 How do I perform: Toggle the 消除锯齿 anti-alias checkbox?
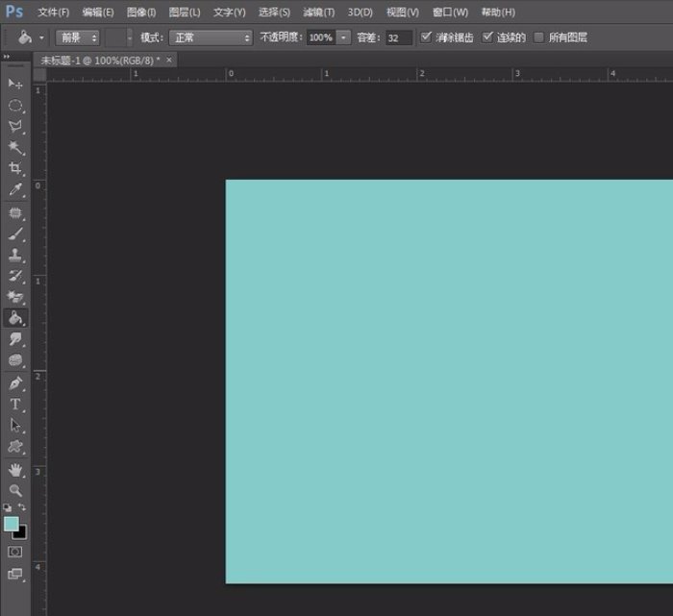pos(427,37)
